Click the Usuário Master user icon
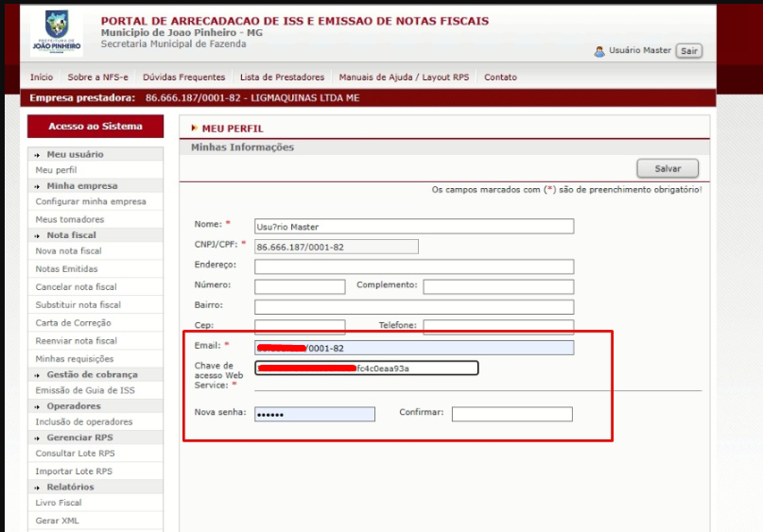Screen dimensions: 763x532 tap(598, 51)
